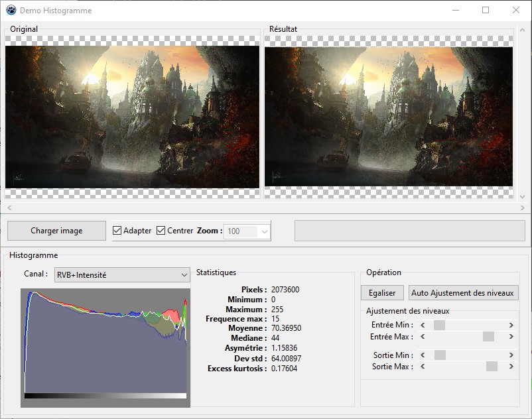Screen dimensions: 532x419
Task: Click the horizontal scrollbar left arrow
Action: coord(9,208)
